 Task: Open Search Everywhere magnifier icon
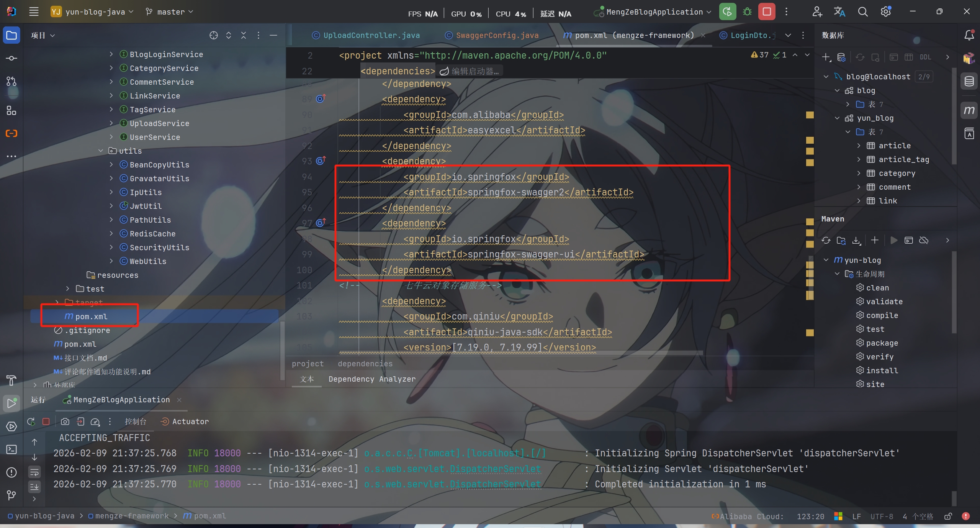click(862, 12)
